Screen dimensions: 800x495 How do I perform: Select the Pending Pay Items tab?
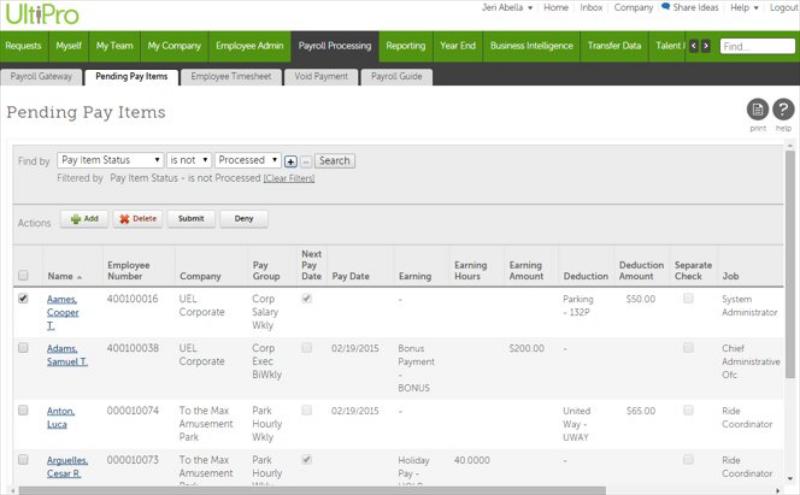click(132, 77)
